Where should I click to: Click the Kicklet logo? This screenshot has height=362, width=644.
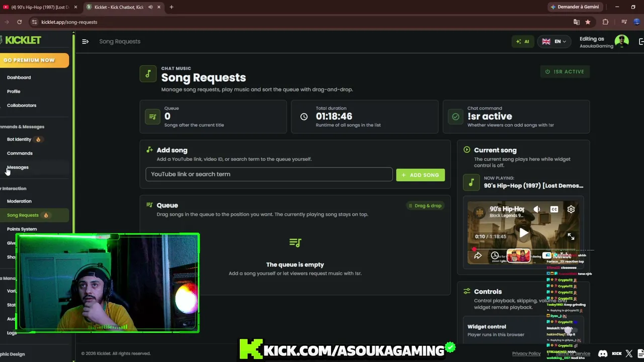[21, 40]
